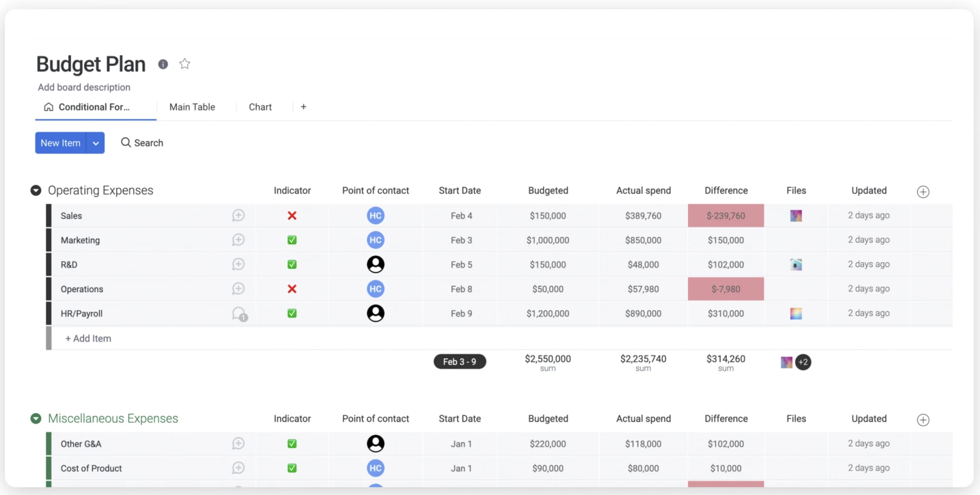
Task: Toggle green checkmark for Other G&A indicator
Action: tap(292, 443)
